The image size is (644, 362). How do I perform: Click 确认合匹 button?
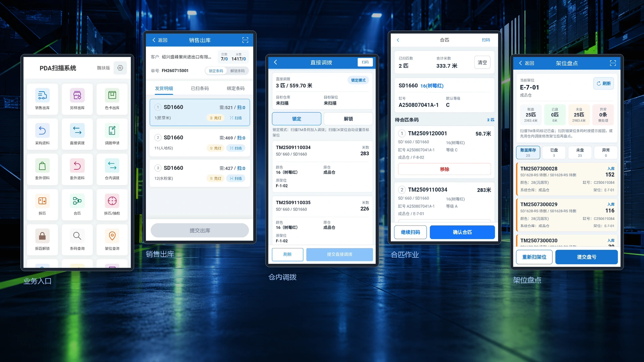coord(462,232)
